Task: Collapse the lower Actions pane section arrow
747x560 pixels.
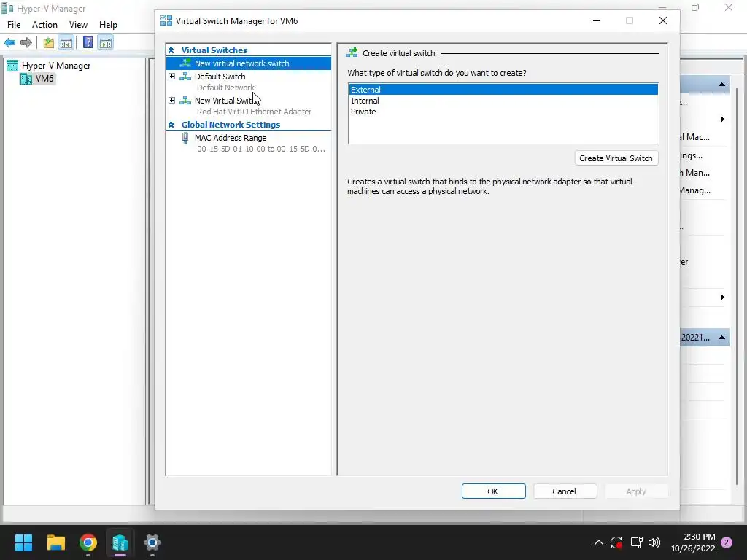Action: tap(721, 338)
